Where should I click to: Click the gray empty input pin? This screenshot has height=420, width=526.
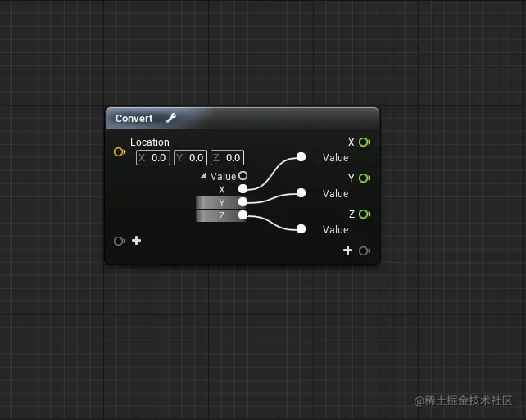pyautogui.click(x=120, y=241)
